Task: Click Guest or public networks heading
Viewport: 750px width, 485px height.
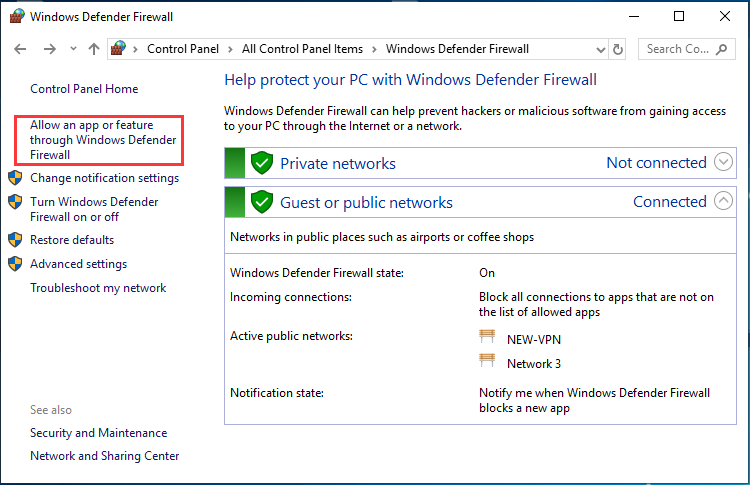Action: tap(366, 203)
